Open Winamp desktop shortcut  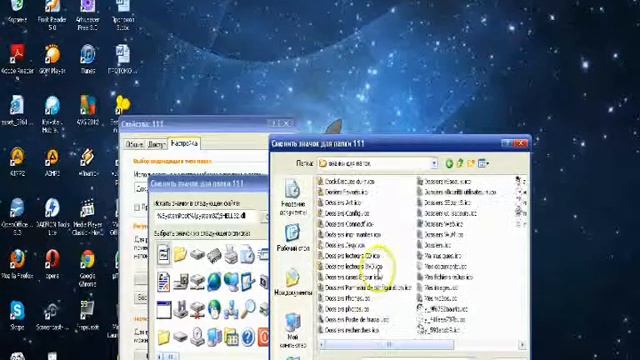88,162
